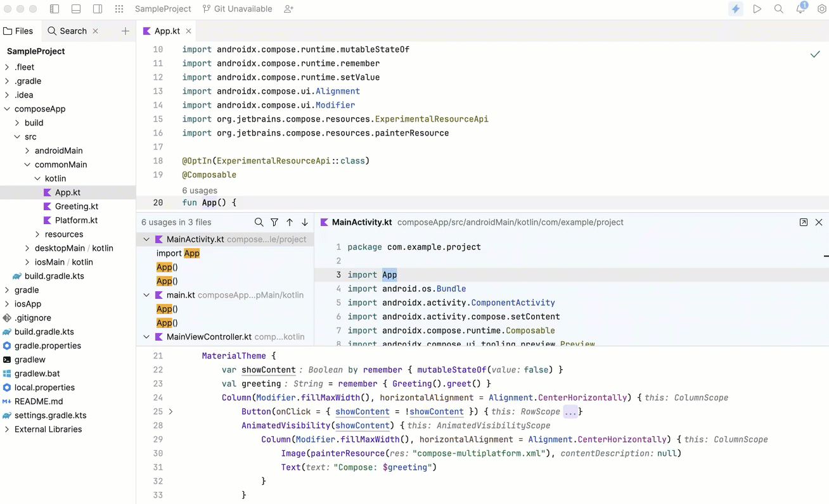Open usages preview in separate editor icon
The width and height of the screenshot is (829, 504).
click(803, 222)
